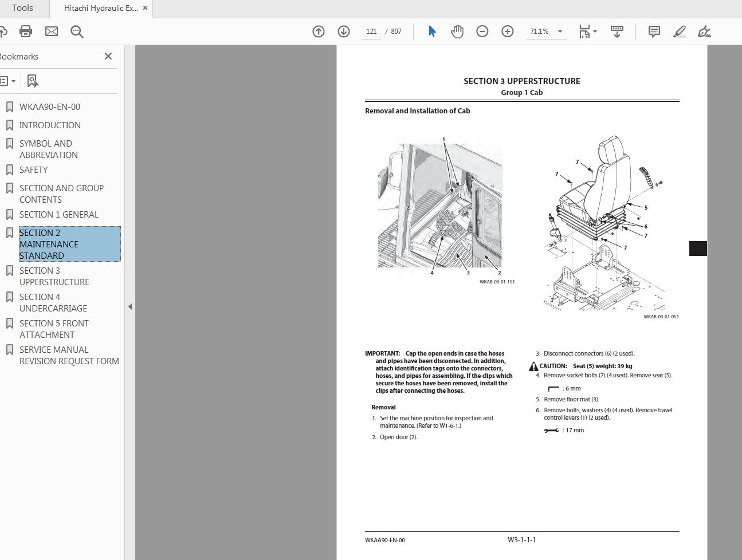The width and height of the screenshot is (742, 560).
Task: Go to next page with down arrow
Action: [344, 31]
